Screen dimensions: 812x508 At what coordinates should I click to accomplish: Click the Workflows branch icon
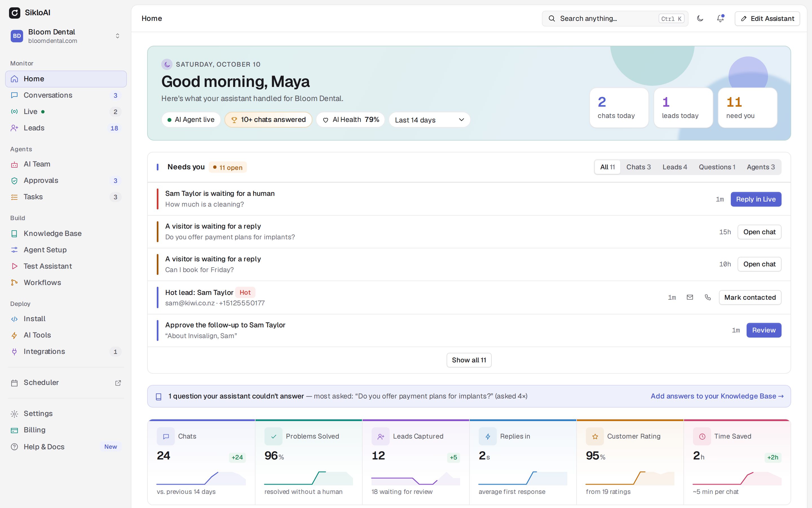click(14, 283)
